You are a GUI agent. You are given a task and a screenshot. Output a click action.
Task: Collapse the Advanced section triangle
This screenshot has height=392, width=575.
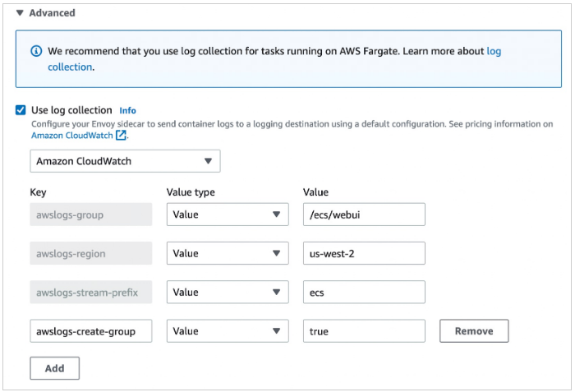click(x=20, y=13)
